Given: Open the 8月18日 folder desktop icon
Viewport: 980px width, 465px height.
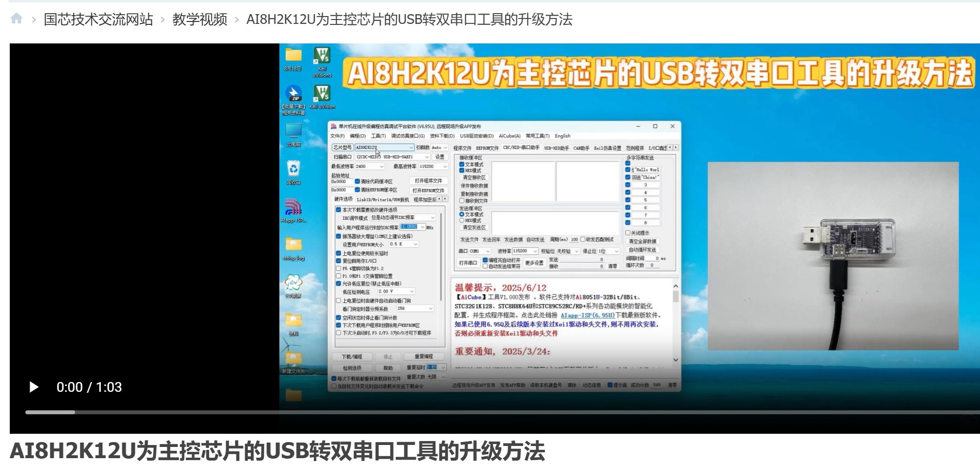Looking at the screenshot, I should (293, 60).
